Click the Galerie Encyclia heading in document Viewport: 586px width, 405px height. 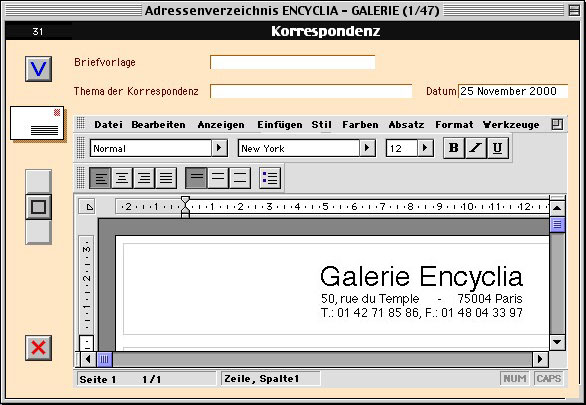[x=421, y=276]
